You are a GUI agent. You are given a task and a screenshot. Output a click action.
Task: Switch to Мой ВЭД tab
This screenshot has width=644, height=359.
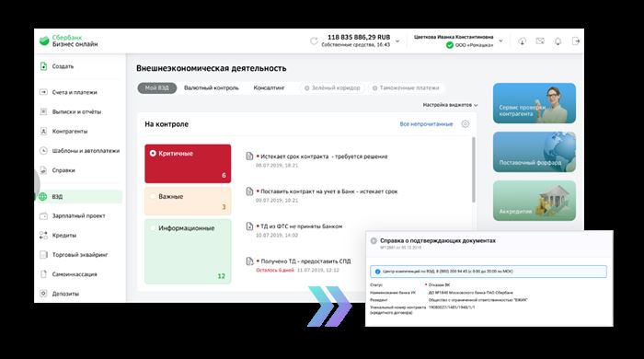(157, 87)
